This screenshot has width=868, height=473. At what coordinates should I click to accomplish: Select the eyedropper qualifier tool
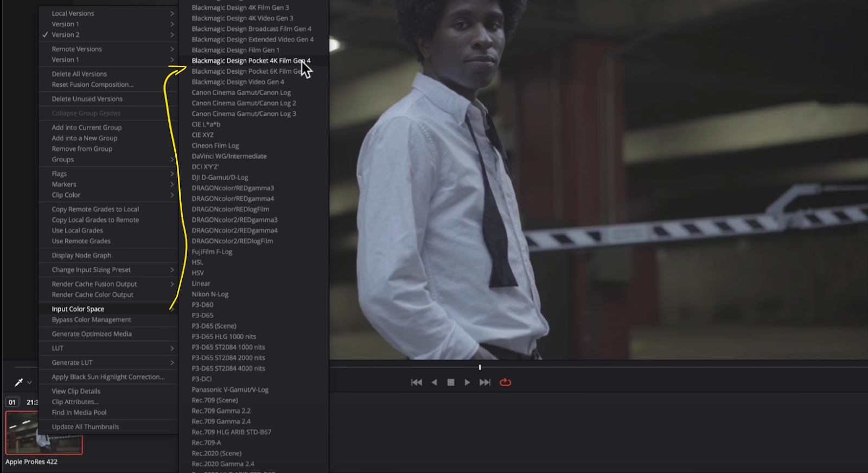18,382
